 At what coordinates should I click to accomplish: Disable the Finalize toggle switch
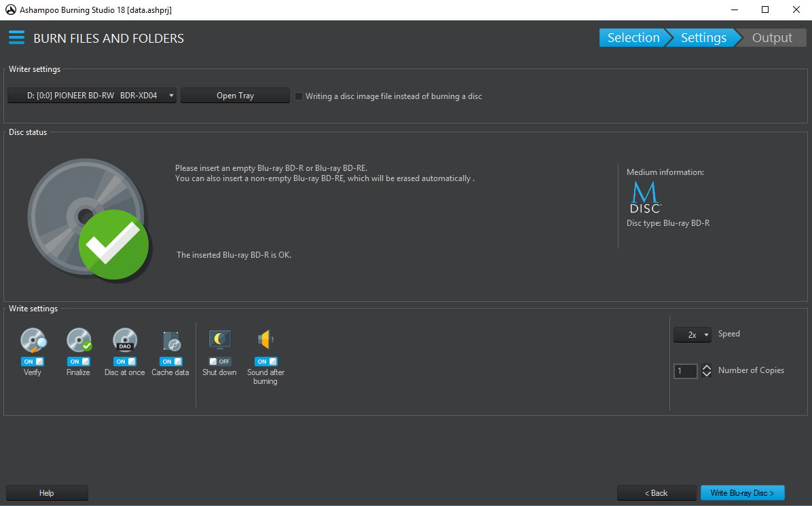(x=79, y=362)
